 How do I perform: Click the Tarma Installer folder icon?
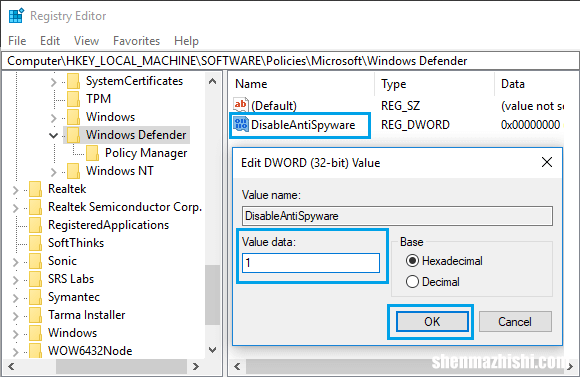[x=36, y=315]
